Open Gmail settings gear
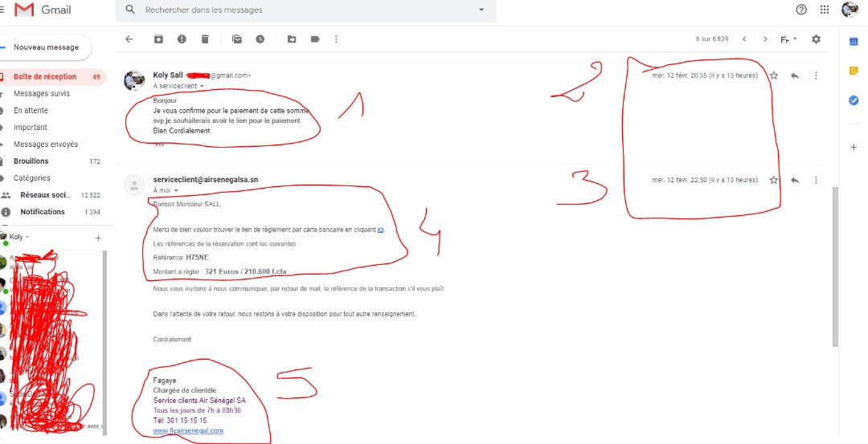The height and width of the screenshot is (444, 868). point(817,39)
